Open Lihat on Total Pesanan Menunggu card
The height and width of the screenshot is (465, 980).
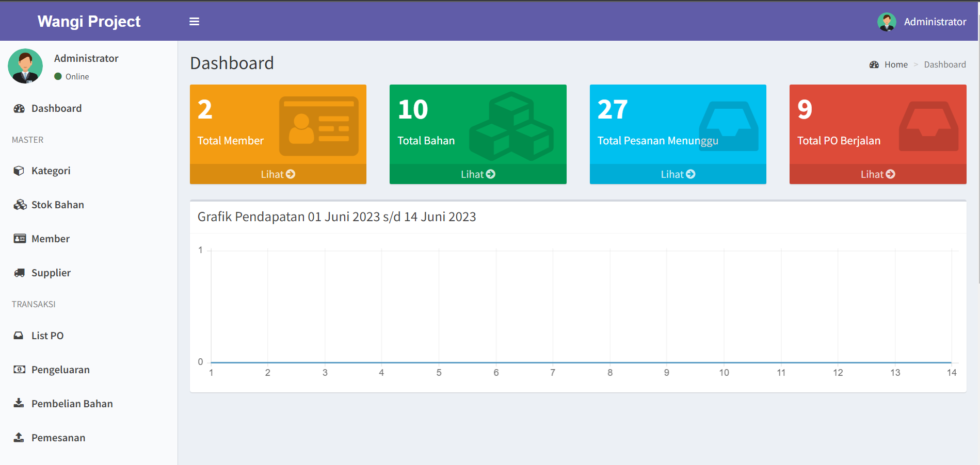678,174
